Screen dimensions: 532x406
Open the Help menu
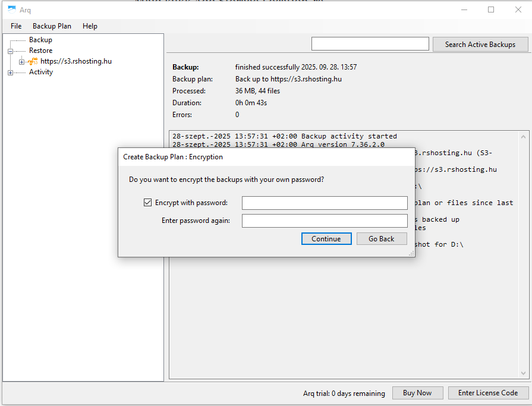click(90, 26)
